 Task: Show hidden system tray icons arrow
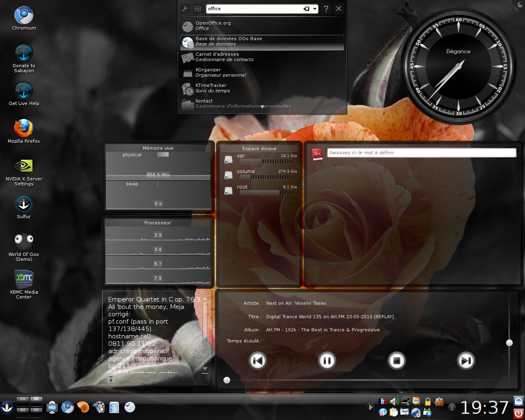click(370, 407)
